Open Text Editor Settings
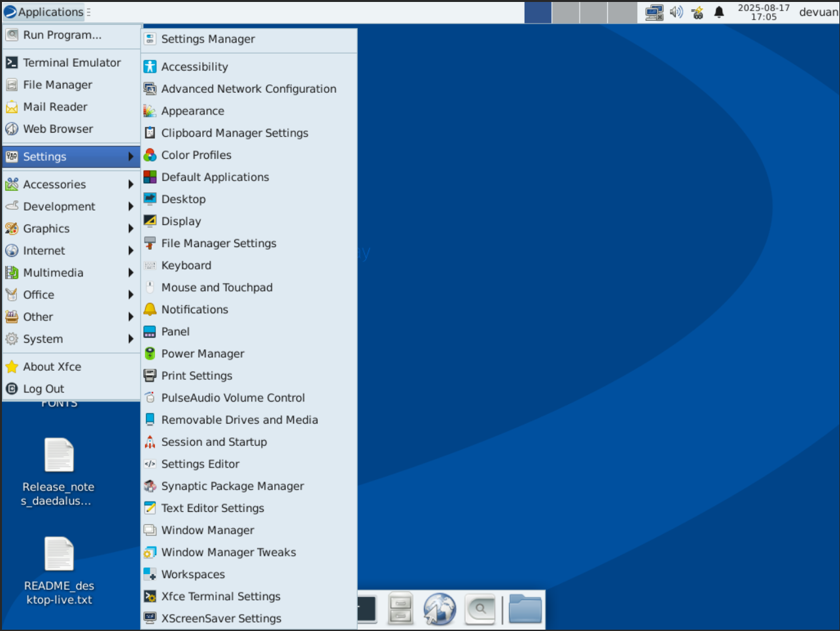The width and height of the screenshot is (840, 631). 249,509
